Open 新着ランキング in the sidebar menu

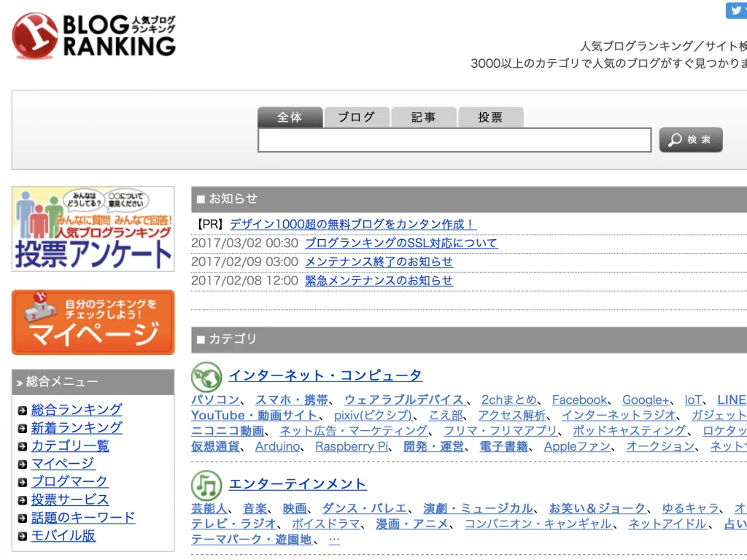[x=76, y=427]
